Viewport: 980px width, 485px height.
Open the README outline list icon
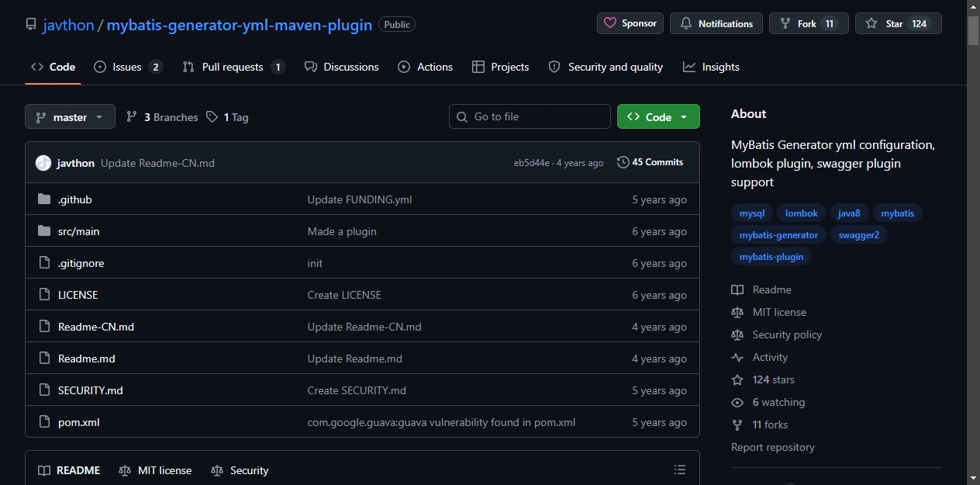[x=680, y=469]
